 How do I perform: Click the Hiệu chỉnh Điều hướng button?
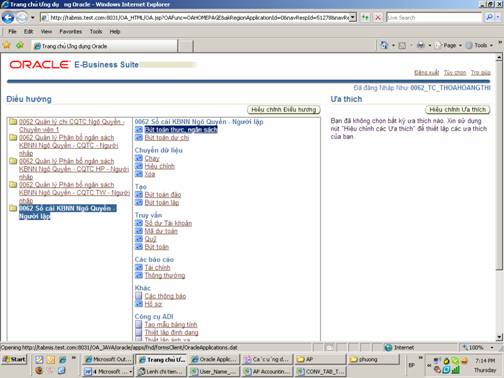coord(284,109)
